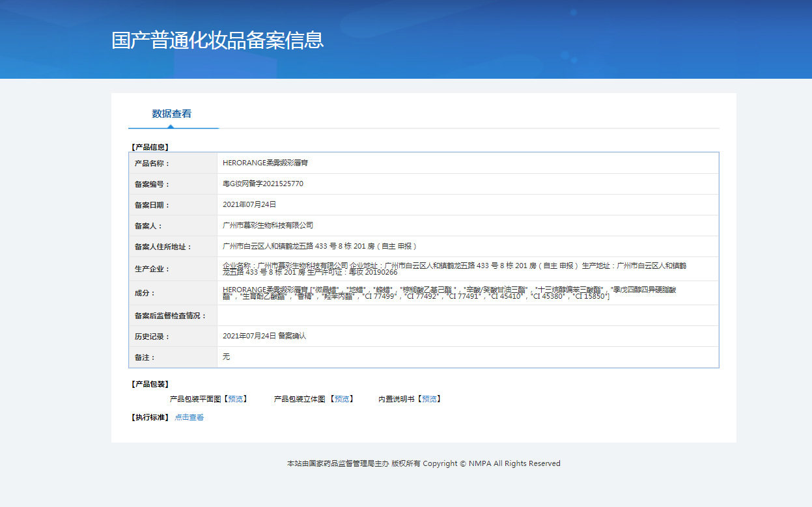This screenshot has width=812, height=507.
Task: Select the 备案日期 value 2021年07月24日
Action: click(249, 204)
